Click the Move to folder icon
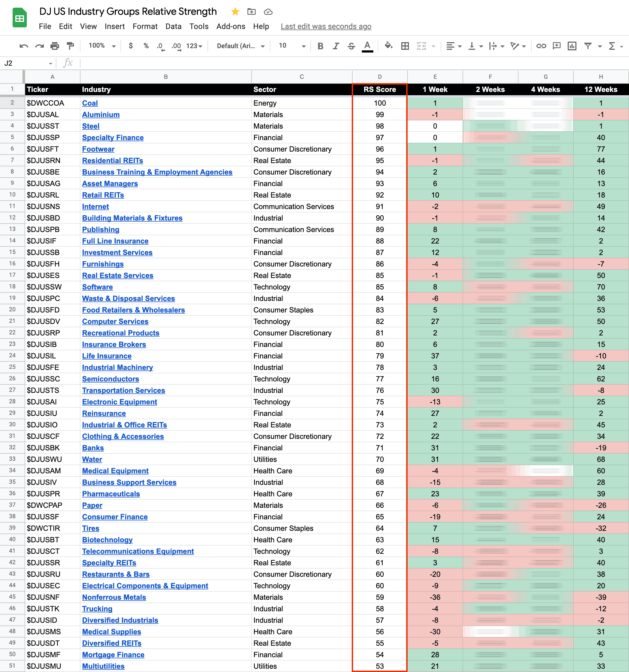This screenshot has height=672, width=629. click(252, 12)
